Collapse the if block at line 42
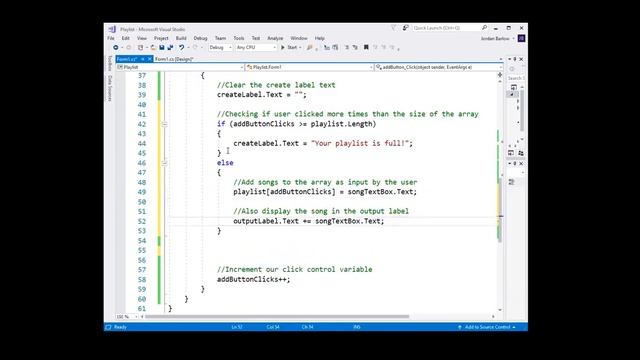Image resolution: width=640 pixels, height=360 pixels. 164,124
